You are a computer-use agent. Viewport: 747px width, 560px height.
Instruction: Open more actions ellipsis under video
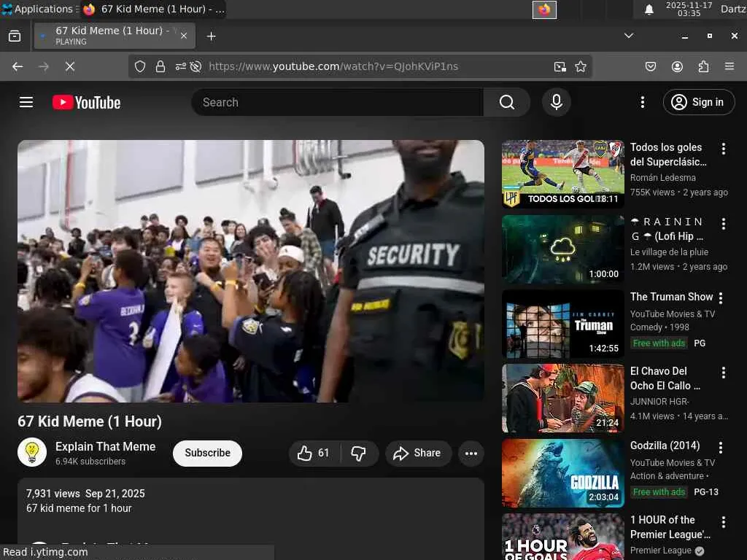pos(471,453)
